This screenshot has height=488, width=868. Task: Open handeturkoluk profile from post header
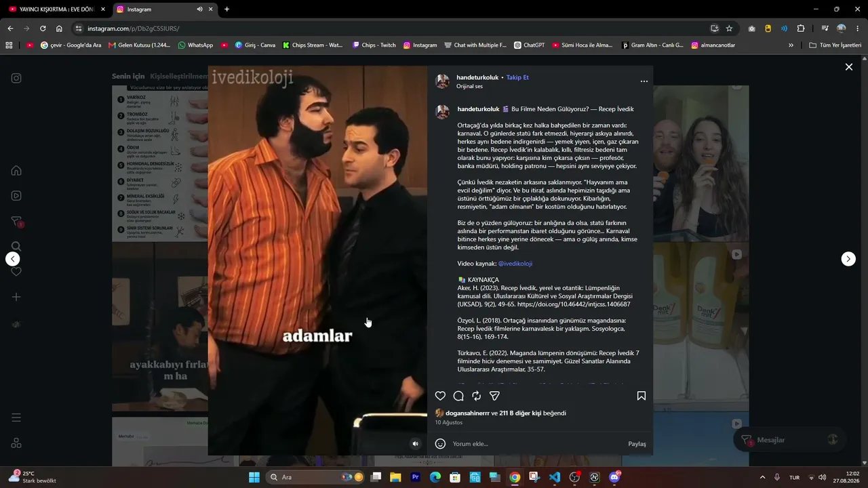click(x=478, y=77)
